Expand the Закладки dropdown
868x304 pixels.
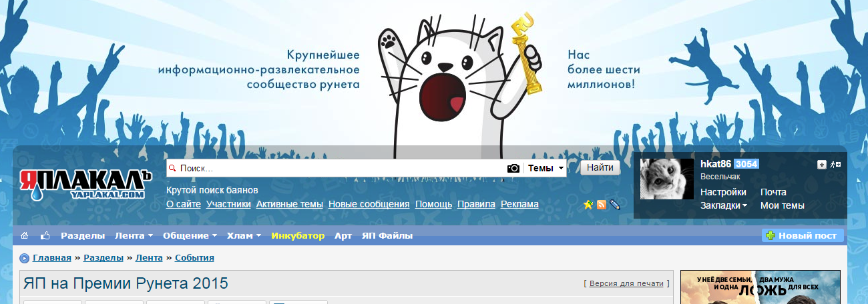point(724,205)
